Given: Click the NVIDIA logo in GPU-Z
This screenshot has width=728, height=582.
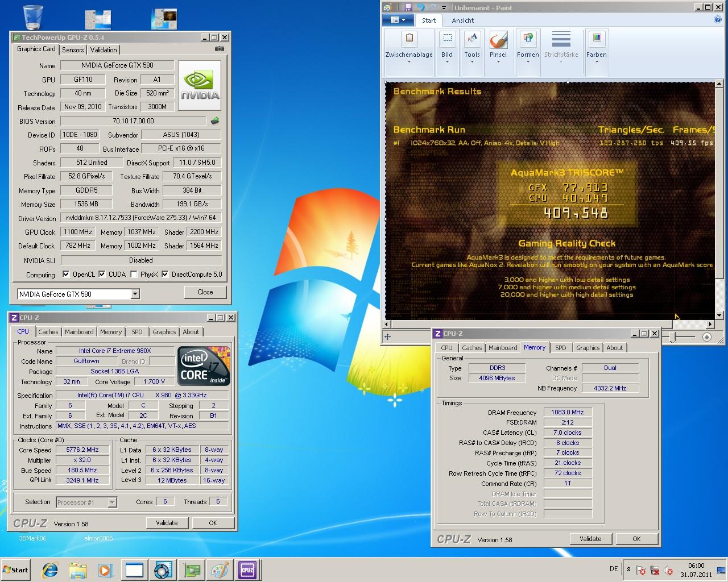Looking at the screenshot, I should pyautogui.click(x=200, y=85).
